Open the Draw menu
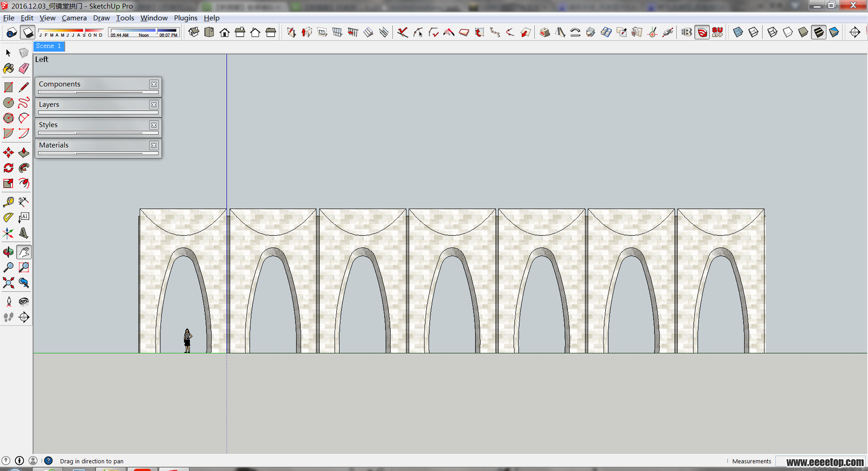This screenshot has height=471, width=868. point(101,18)
